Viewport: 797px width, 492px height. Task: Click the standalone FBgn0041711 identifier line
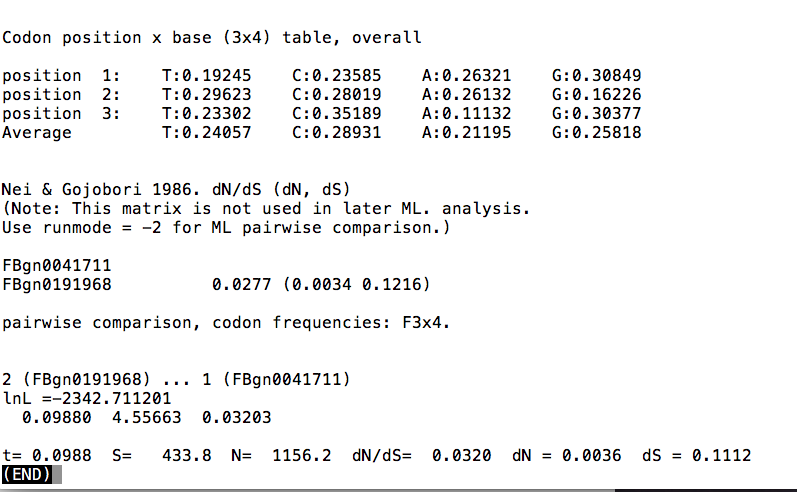point(57,266)
